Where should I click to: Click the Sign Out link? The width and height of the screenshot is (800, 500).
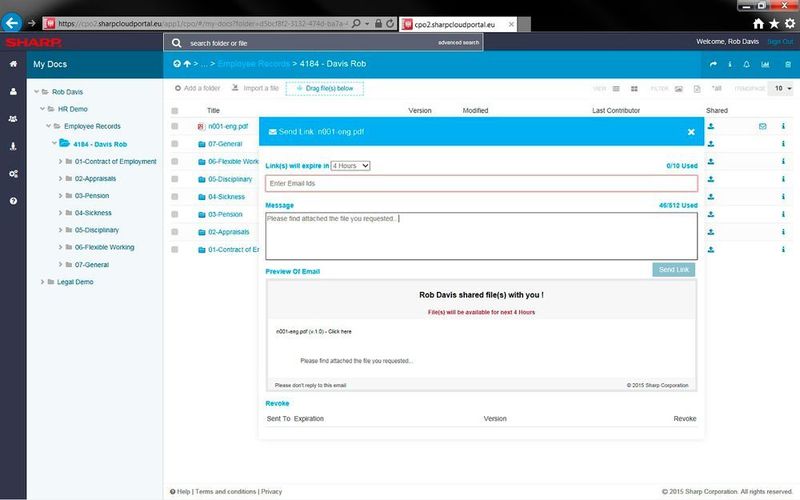pyautogui.click(x=780, y=42)
